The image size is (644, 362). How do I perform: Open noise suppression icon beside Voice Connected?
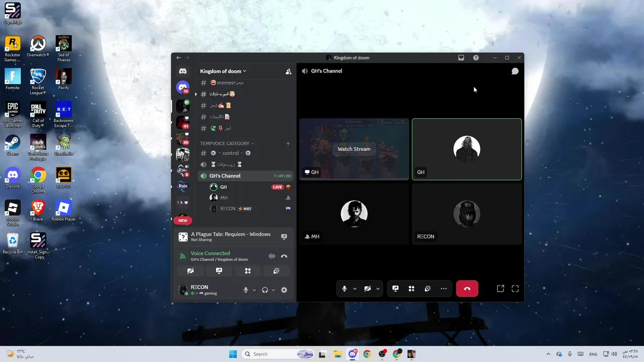tap(272, 256)
